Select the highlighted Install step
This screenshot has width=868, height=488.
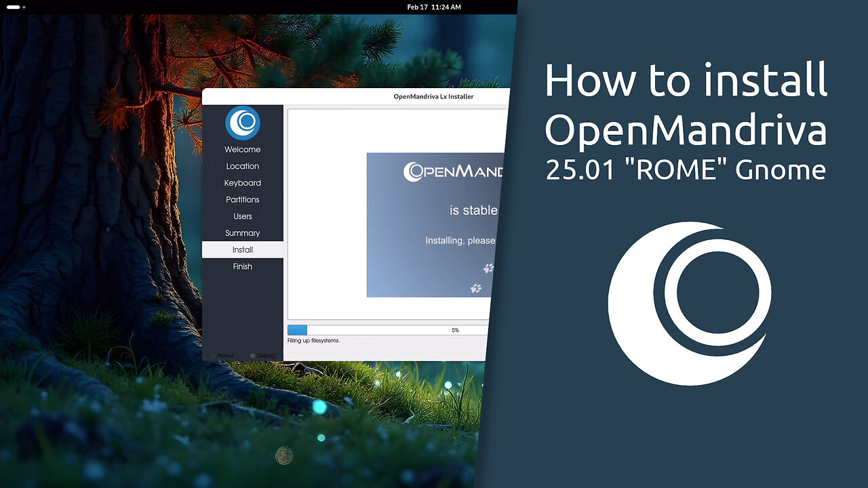243,249
